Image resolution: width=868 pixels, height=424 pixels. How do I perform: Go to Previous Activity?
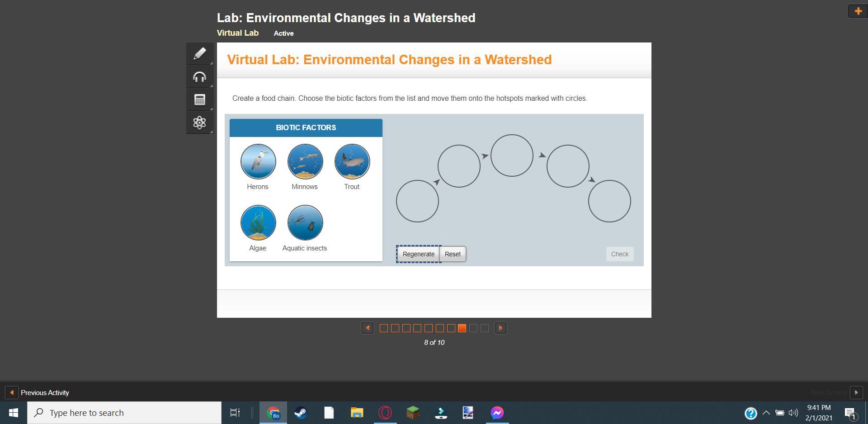tap(45, 393)
